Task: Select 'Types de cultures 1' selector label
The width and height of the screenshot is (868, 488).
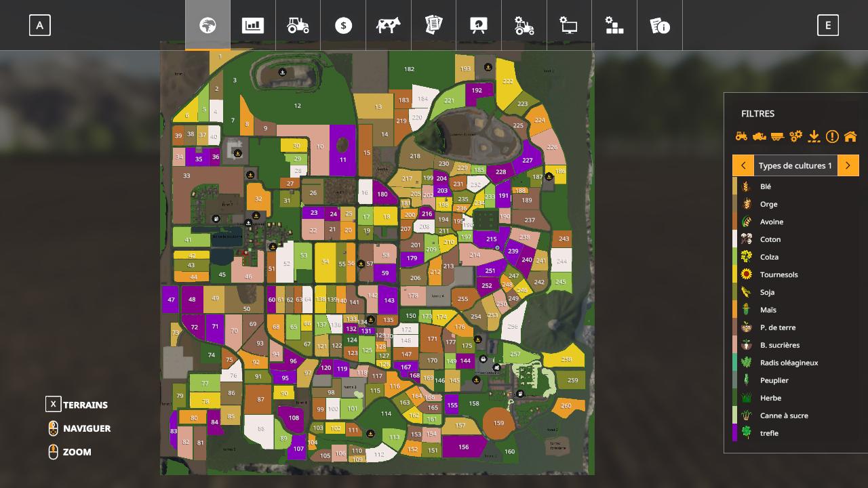Action: coord(795,165)
